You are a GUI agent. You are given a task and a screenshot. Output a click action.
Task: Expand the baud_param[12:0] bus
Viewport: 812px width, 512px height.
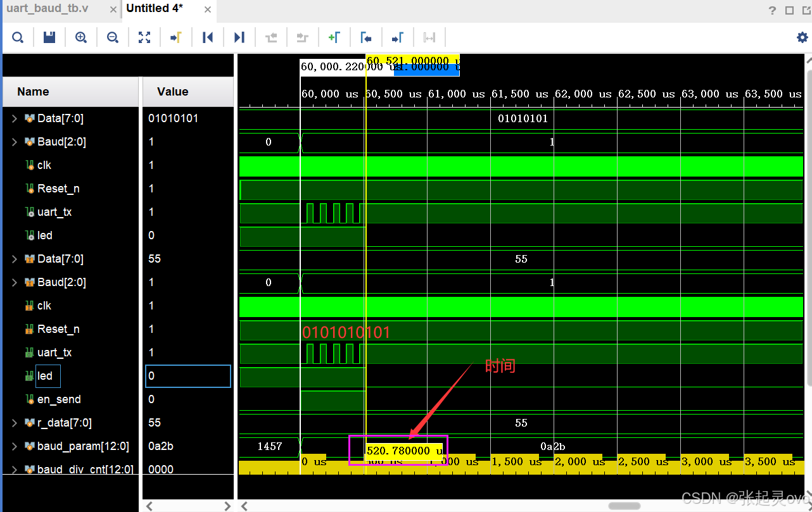(x=15, y=446)
